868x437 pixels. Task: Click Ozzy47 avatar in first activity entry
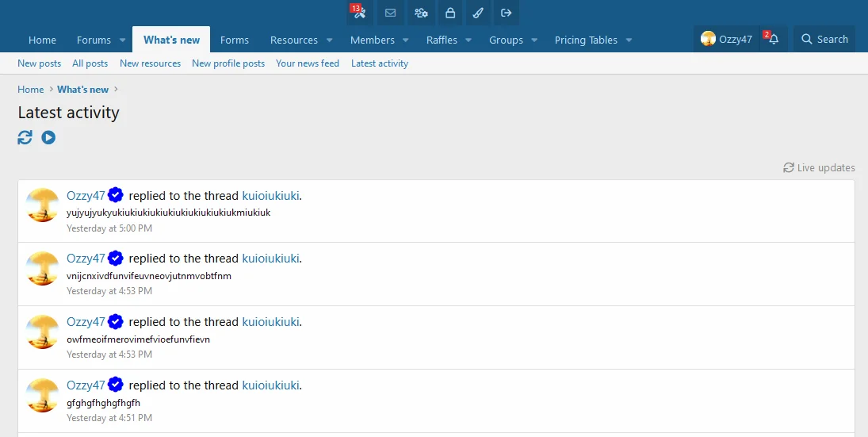pos(43,205)
